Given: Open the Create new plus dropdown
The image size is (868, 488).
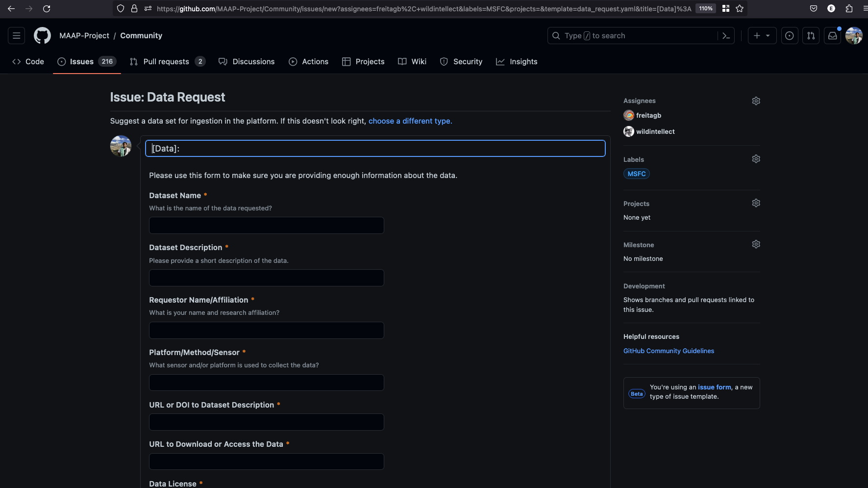Looking at the screenshot, I should point(762,36).
